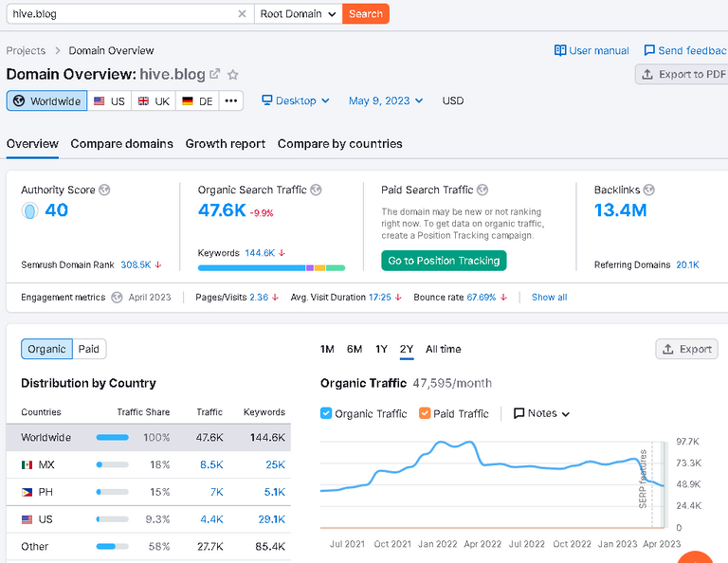Star hive.blog as favorite
This screenshot has height=563, width=728.
click(233, 74)
